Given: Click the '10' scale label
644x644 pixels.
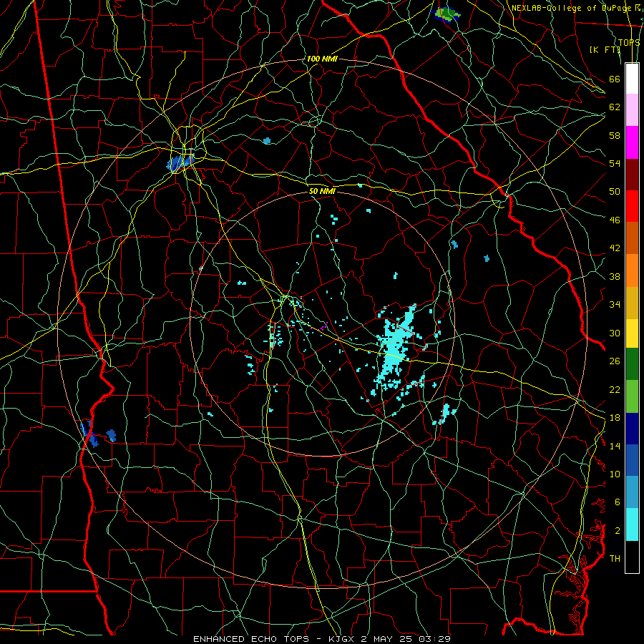Looking at the screenshot, I should coord(615,474).
